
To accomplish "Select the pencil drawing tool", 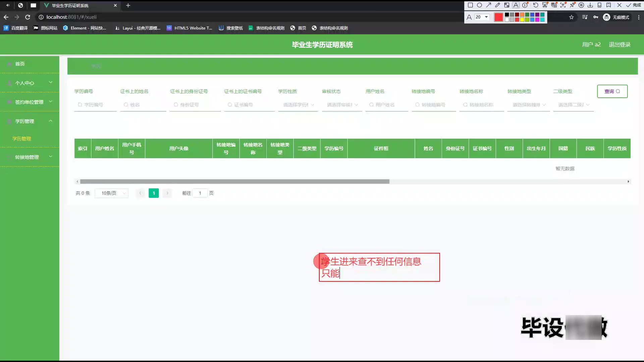I will 497,5.
